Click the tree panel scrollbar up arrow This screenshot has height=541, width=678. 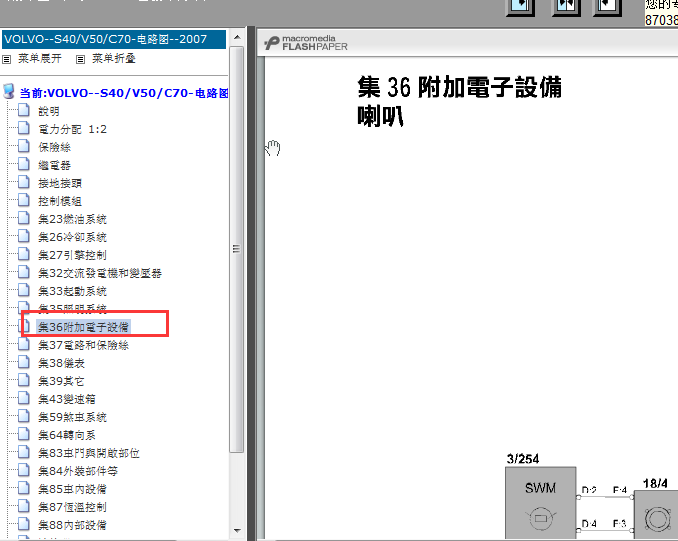pos(237,38)
